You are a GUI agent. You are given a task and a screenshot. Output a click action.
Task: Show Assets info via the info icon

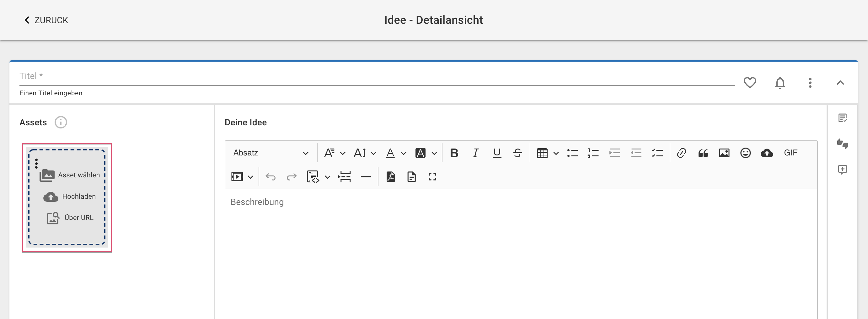coord(61,123)
